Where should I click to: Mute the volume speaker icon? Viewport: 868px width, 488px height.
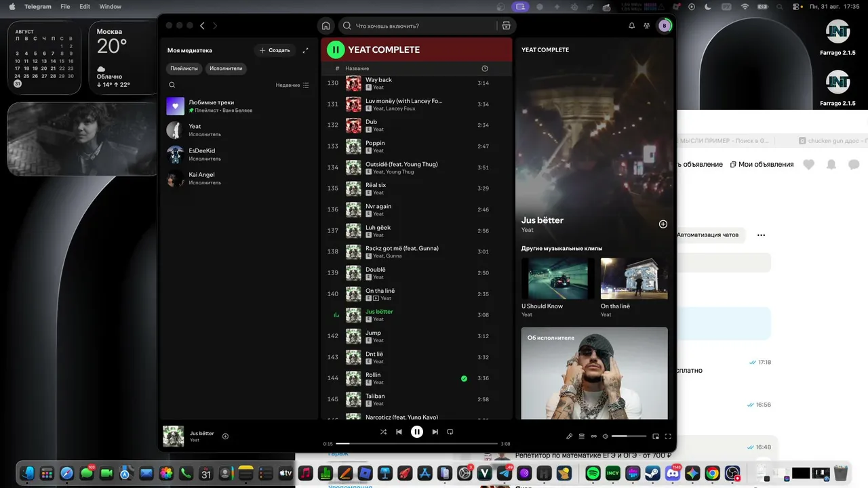coord(606,436)
